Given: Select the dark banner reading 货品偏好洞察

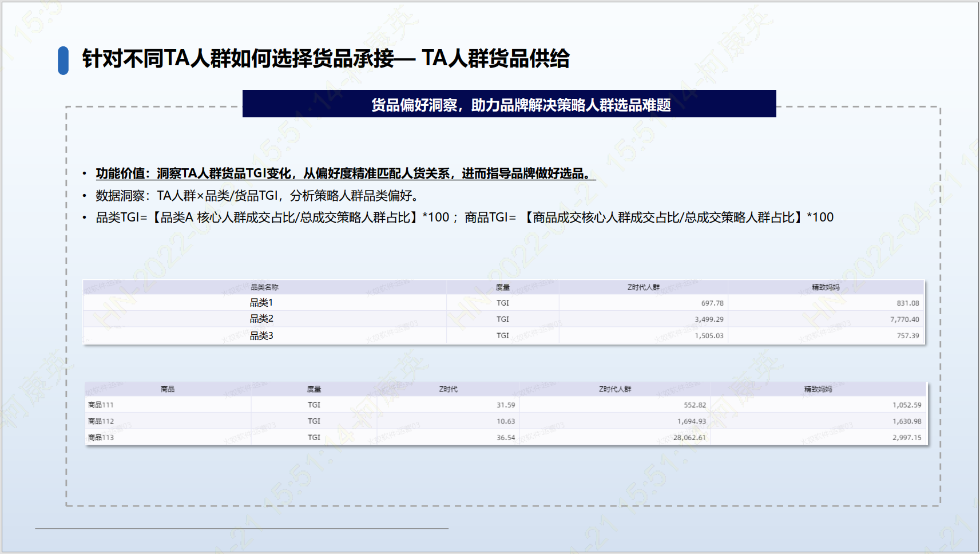Looking at the screenshot, I should (509, 104).
